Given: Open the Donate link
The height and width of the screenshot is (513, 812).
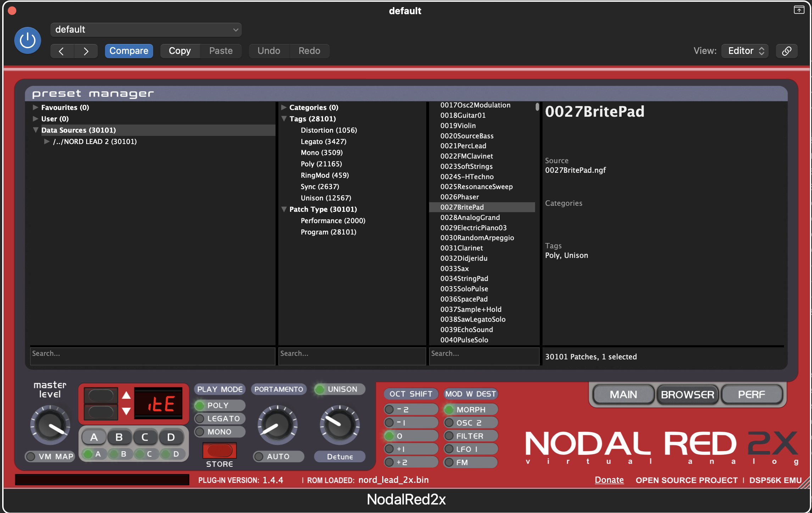Looking at the screenshot, I should tap(609, 480).
